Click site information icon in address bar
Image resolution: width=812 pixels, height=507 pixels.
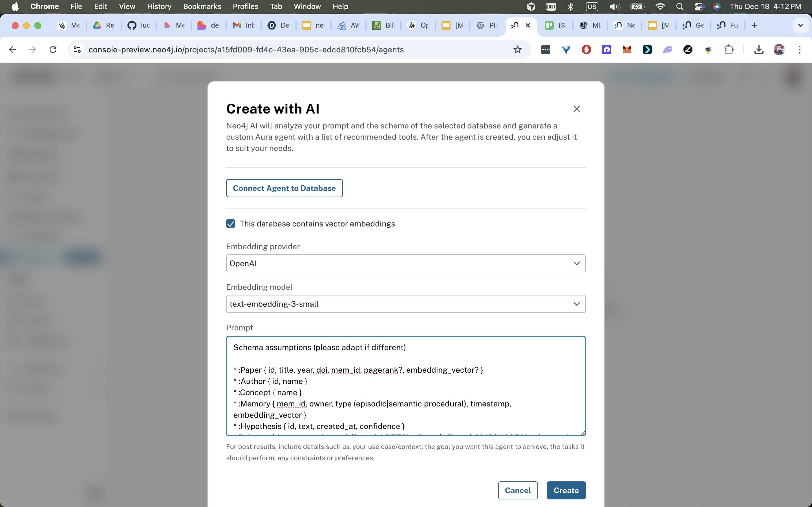77,50
